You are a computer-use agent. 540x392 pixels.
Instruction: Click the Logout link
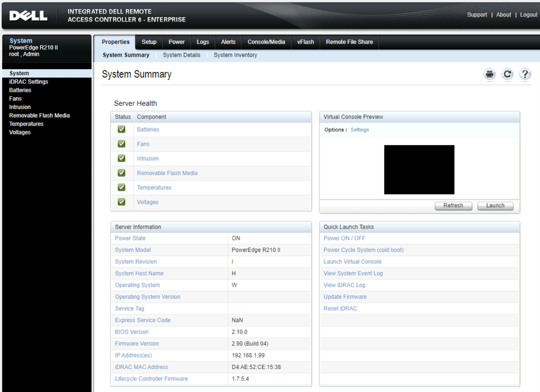(x=528, y=15)
